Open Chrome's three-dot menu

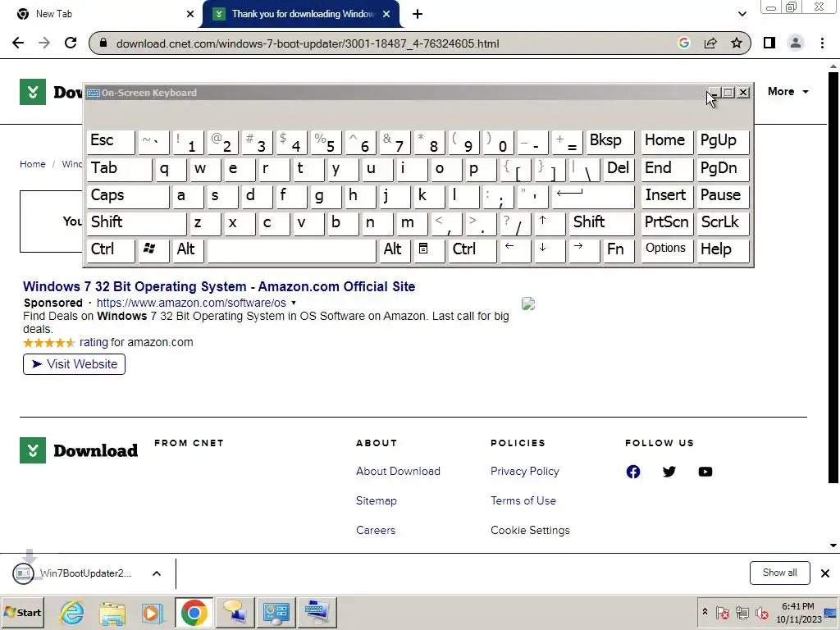pos(822,43)
